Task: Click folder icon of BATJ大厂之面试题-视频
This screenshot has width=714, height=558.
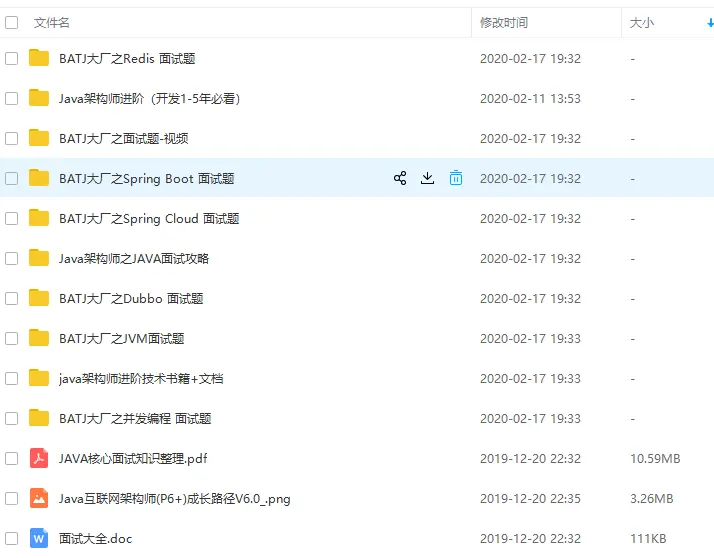Action: (39, 138)
